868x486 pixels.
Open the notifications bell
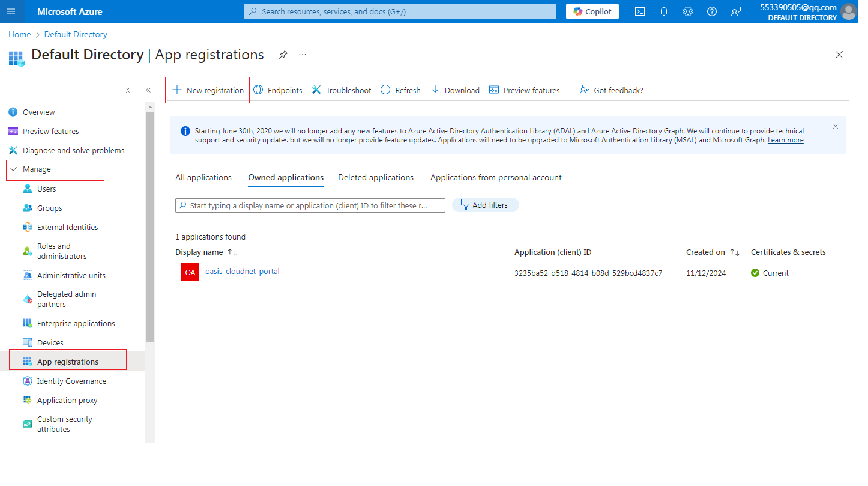point(664,11)
